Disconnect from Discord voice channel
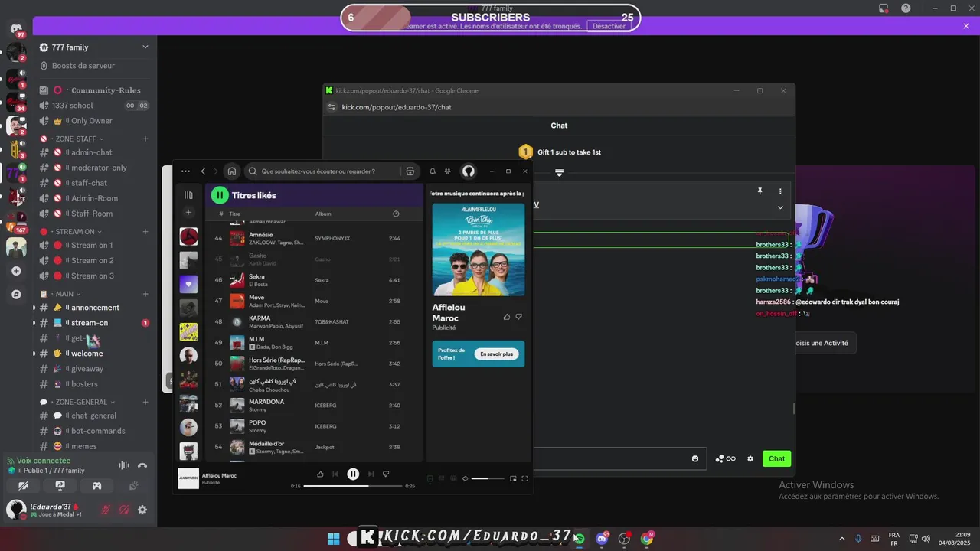Image resolution: width=980 pixels, height=551 pixels. (x=142, y=465)
